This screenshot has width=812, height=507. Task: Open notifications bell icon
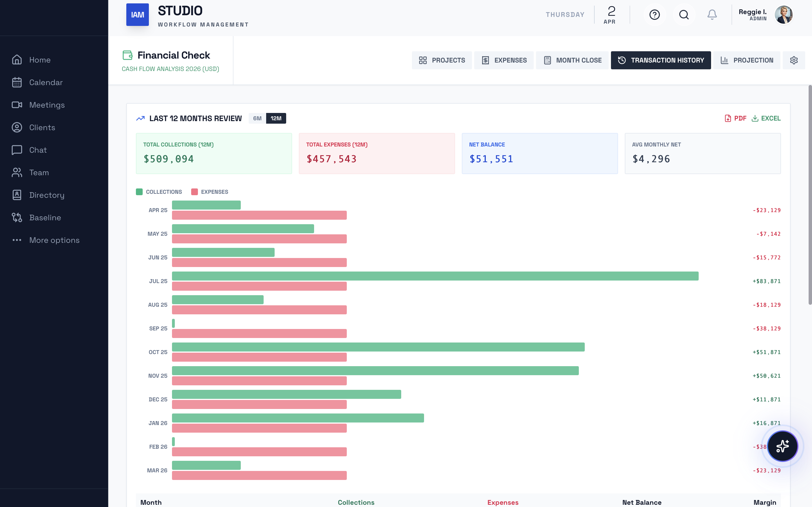(x=712, y=15)
